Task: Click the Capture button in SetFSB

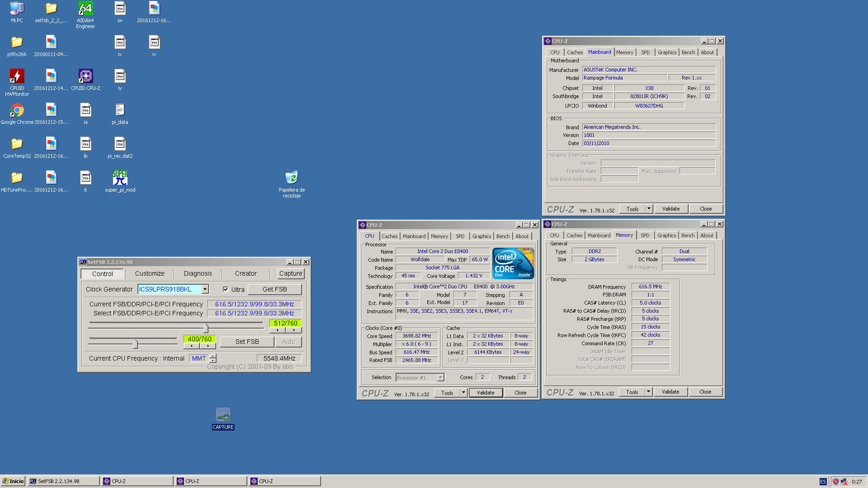Action: [x=291, y=273]
